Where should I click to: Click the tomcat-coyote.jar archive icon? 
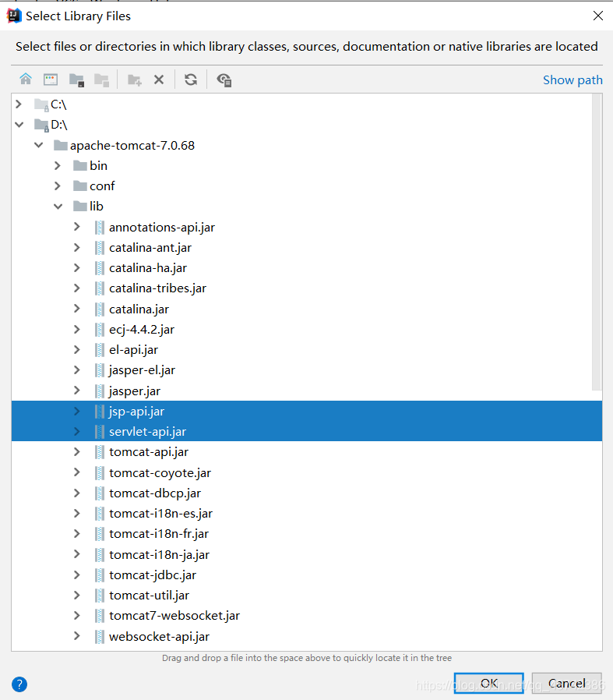pos(100,472)
